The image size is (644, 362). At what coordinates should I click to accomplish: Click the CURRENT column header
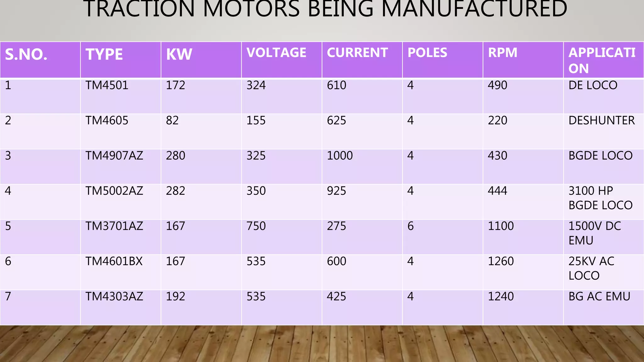pyautogui.click(x=357, y=53)
